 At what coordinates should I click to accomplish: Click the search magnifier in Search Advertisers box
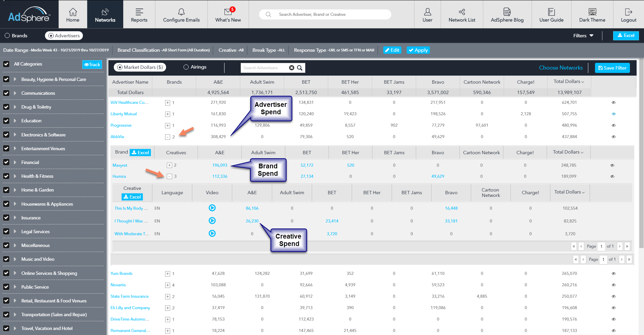pos(300,68)
